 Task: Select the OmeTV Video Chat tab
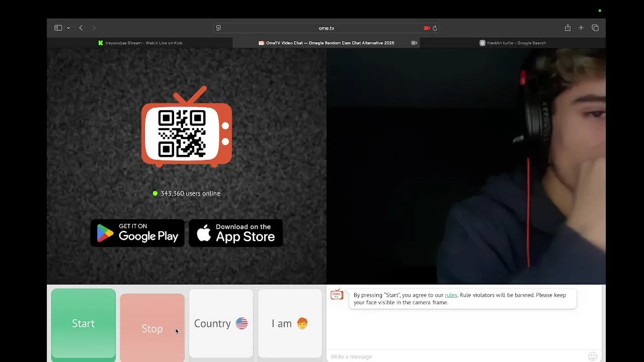[326, 43]
